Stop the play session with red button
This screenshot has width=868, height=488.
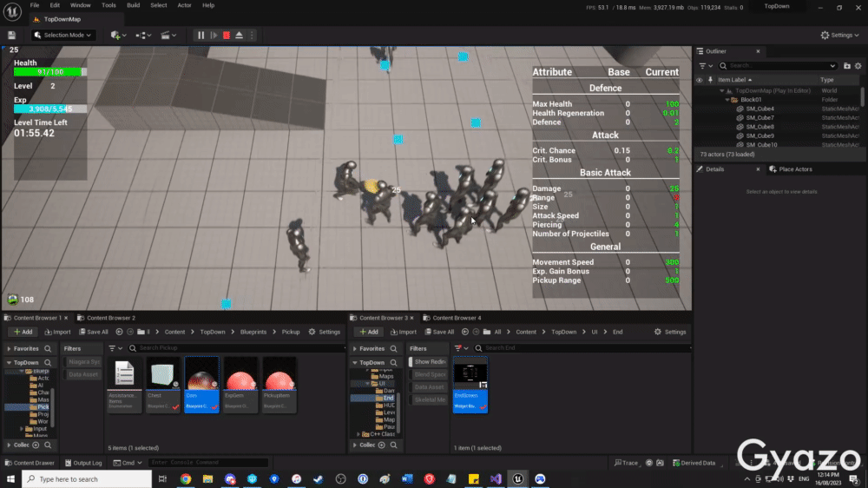tap(226, 36)
